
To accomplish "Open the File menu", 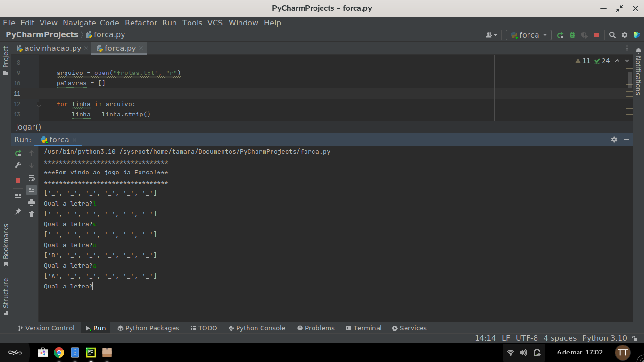I will 9,23.
